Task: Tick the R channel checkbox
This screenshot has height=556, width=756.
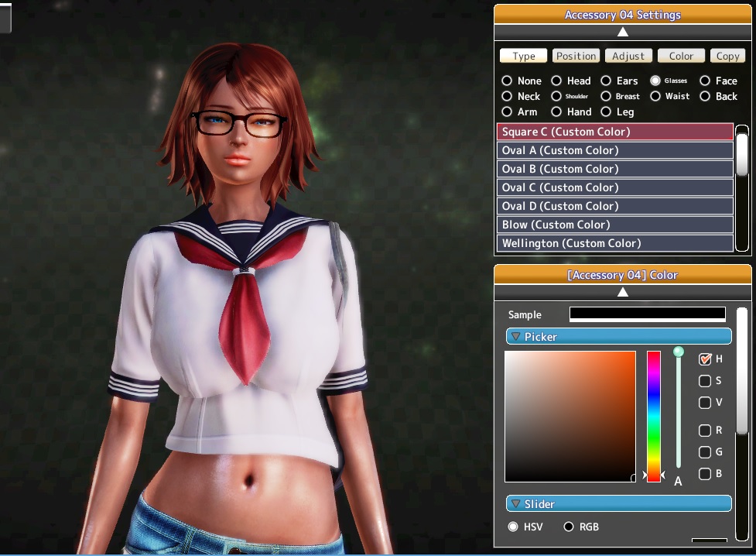Action: pyautogui.click(x=705, y=431)
